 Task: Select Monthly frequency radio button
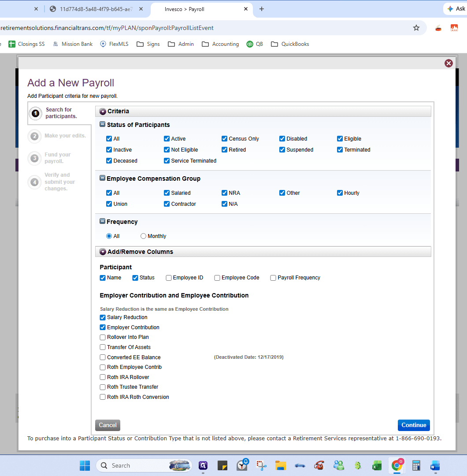point(143,236)
